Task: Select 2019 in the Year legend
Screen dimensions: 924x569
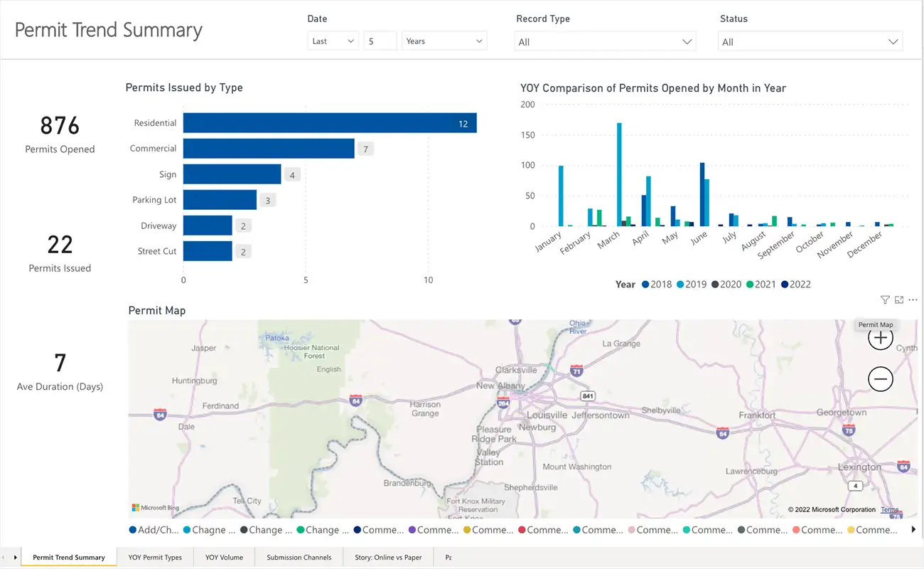Action: point(691,284)
